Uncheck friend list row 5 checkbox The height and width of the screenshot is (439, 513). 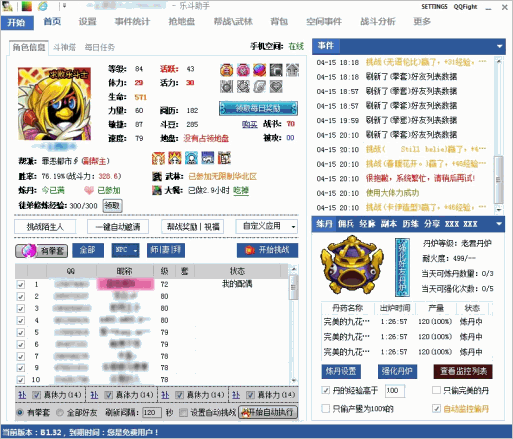[21, 333]
